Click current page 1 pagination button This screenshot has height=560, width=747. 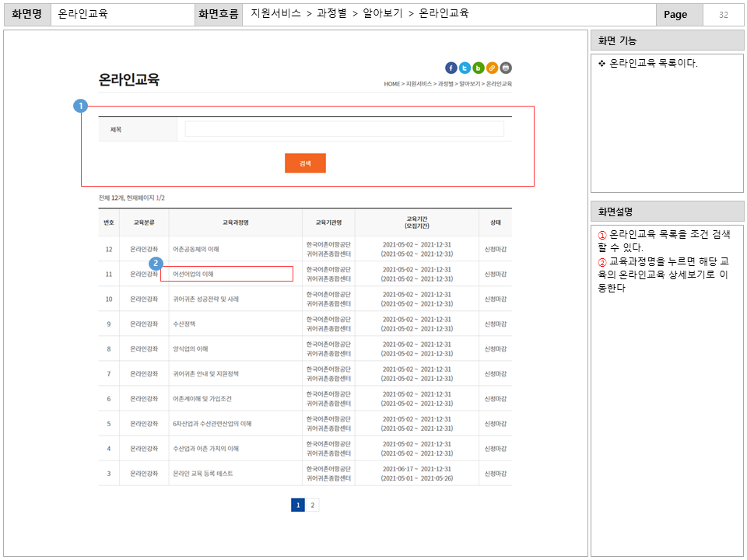[298, 505]
